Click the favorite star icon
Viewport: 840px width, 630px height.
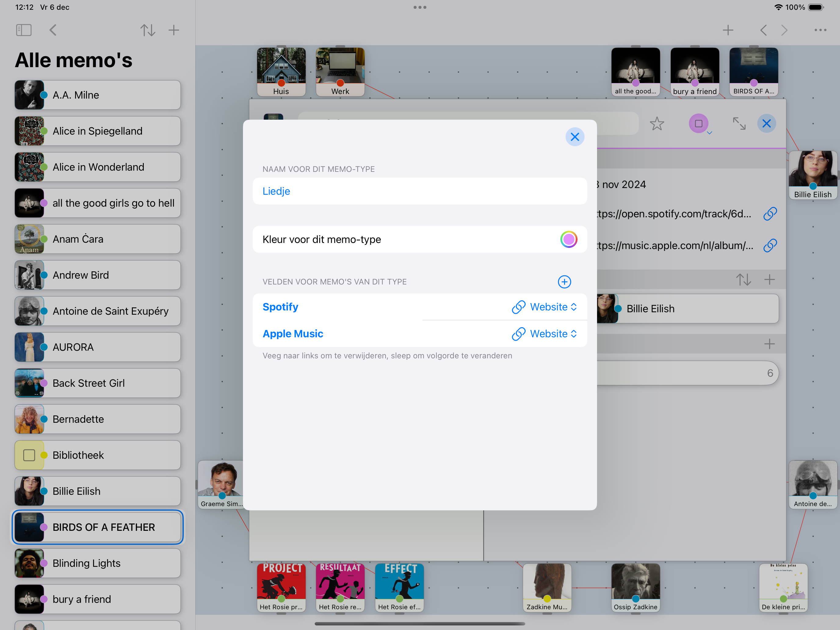(x=657, y=123)
